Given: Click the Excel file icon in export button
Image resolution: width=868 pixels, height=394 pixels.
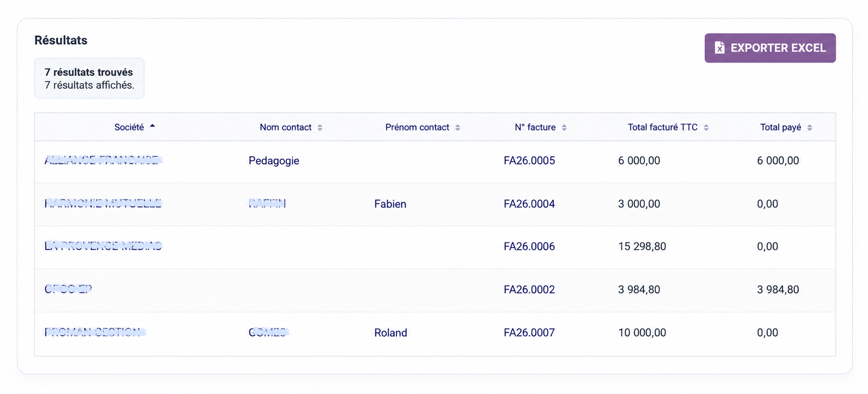Looking at the screenshot, I should [719, 48].
